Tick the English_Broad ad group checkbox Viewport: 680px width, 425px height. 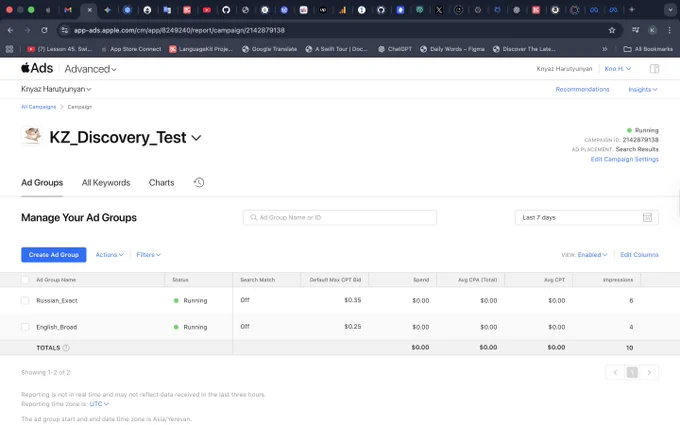coord(25,327)
